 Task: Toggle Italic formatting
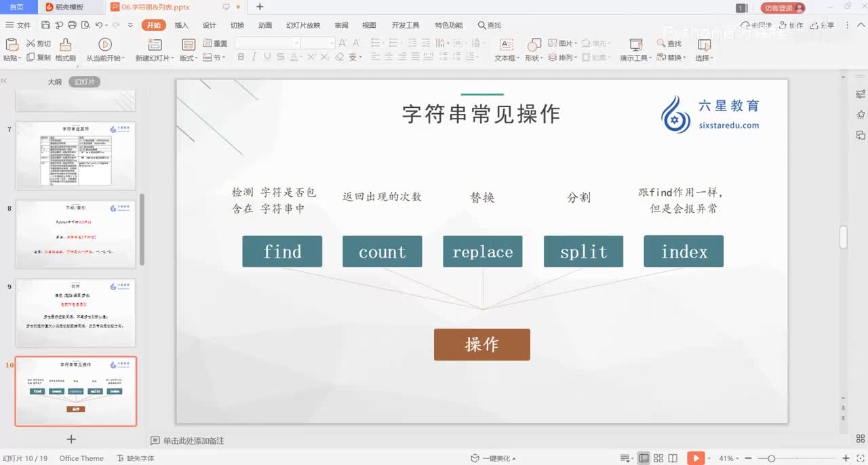(254, 58)
